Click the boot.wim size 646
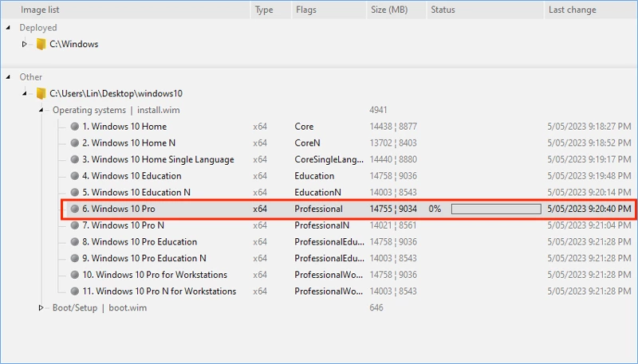The width and height of the screenshot is (638, 364). [376, 307]
